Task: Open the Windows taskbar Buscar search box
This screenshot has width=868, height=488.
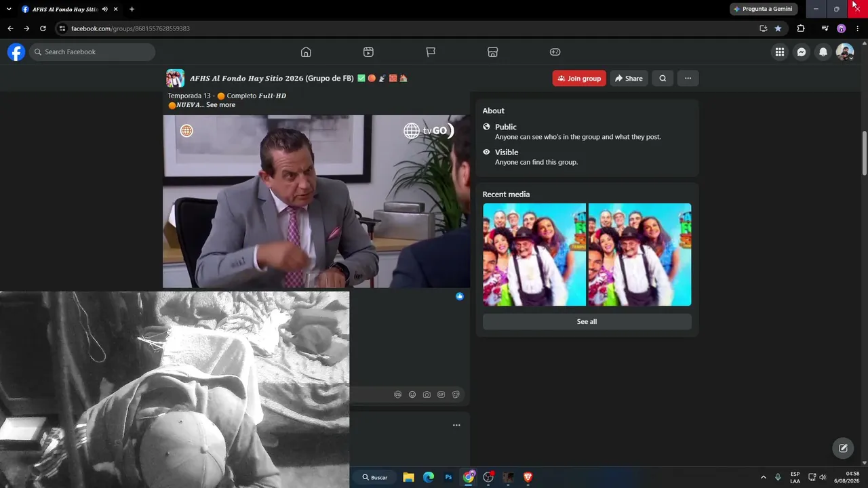Action: tap(374, 477)
